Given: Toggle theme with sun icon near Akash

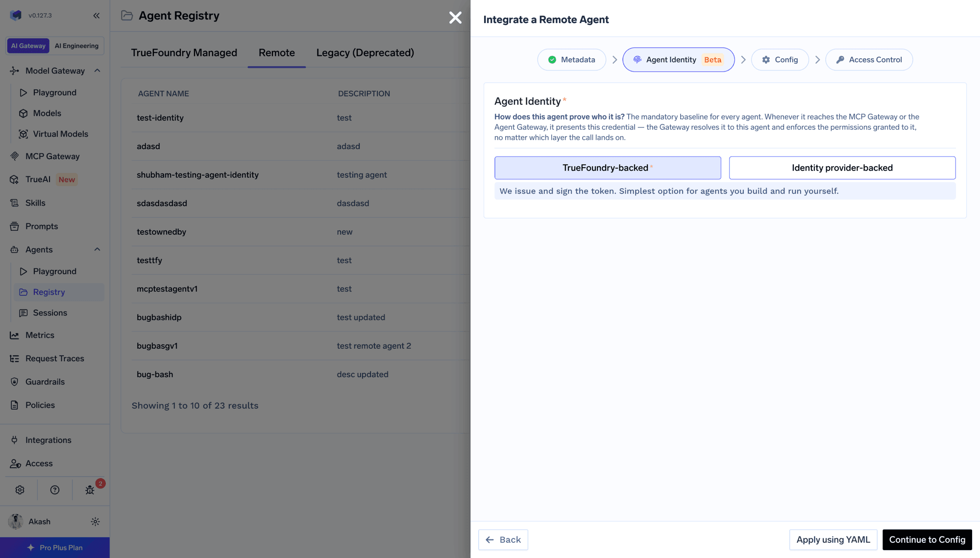Looking at the screenshot, I should coord(96,522).
